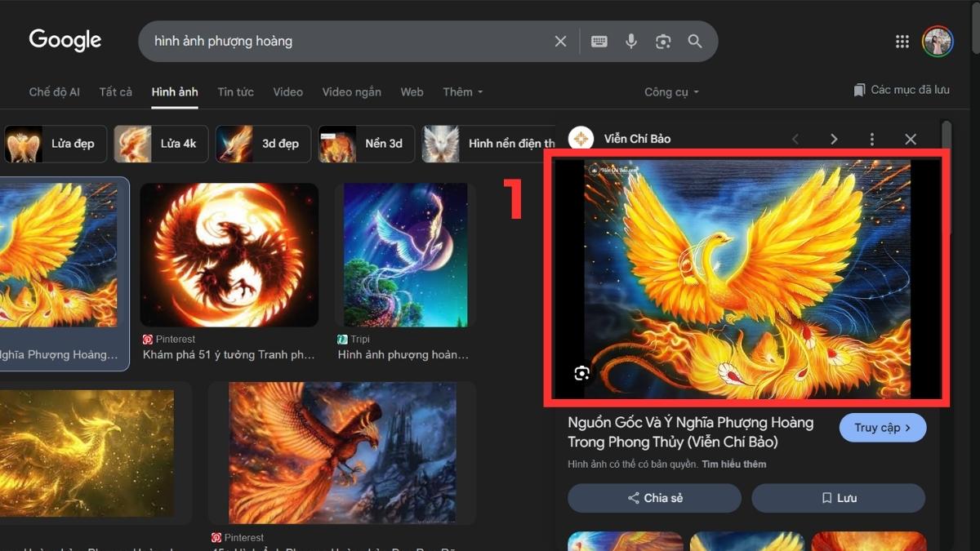
Task: Click the magnifier search icon
Action: tap(695, 41)
